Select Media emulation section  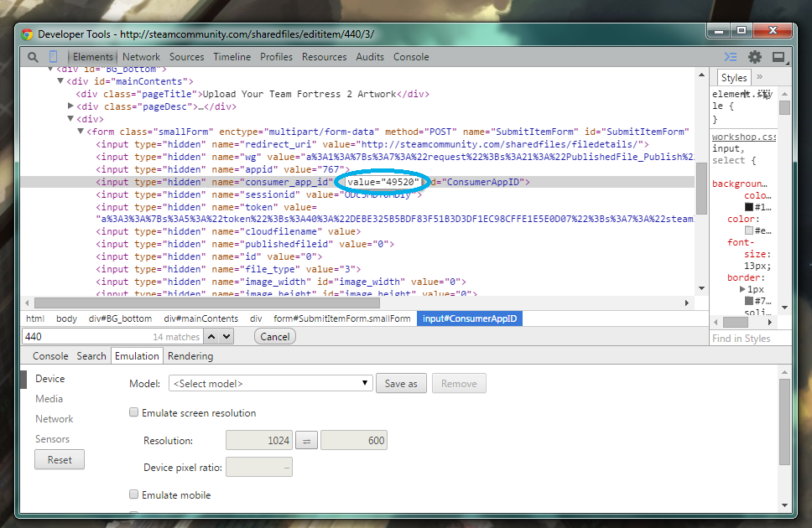coord(49,399)
